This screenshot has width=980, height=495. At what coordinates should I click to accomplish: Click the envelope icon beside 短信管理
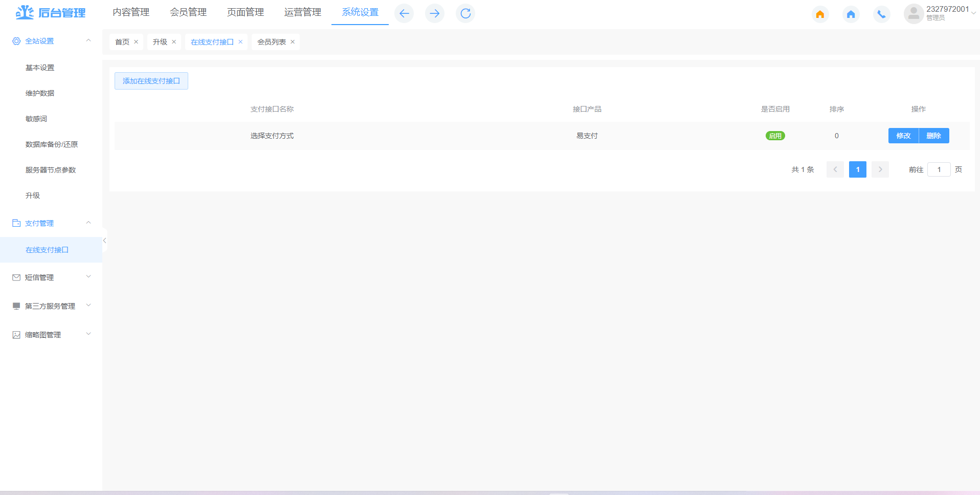[16, 277]
